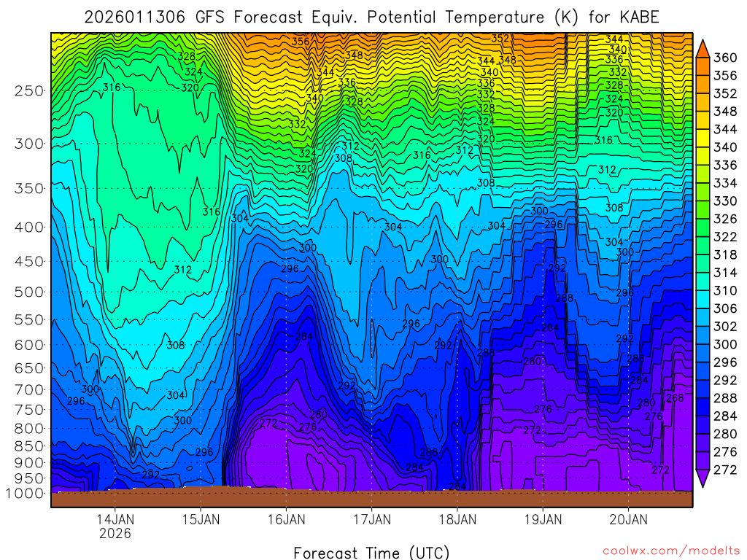The height and width of the screenshot is (560, 747).
Task: Click the 400 pressure level axis label
Action: (29, 227)
